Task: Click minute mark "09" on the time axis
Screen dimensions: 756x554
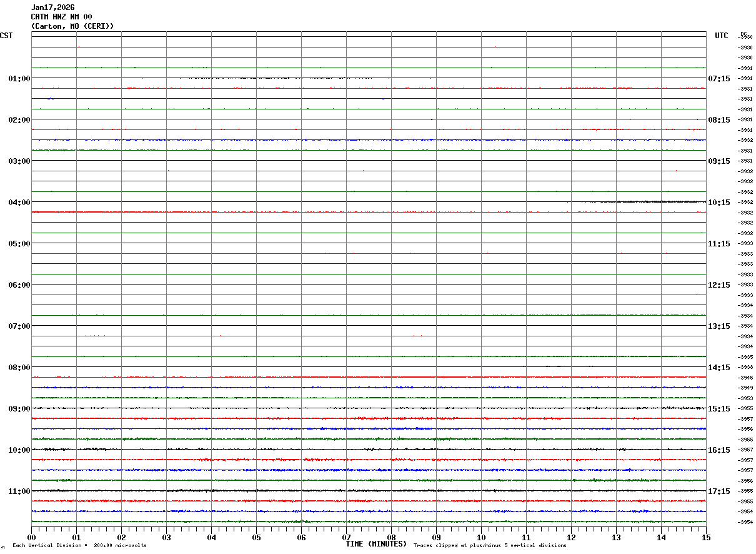Action: (x=436, y=537)
